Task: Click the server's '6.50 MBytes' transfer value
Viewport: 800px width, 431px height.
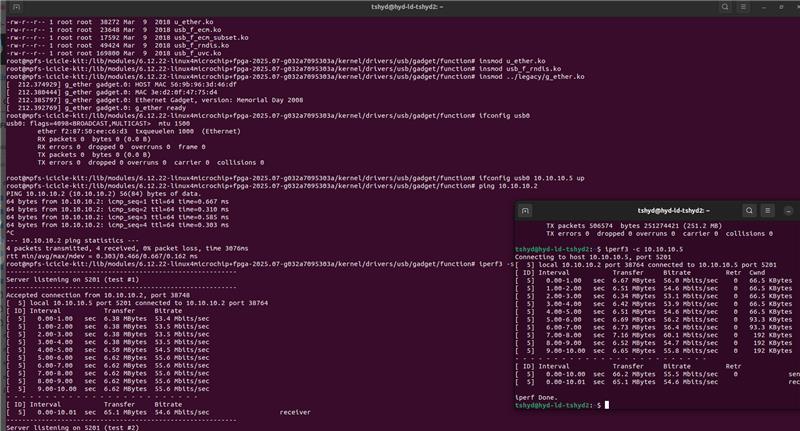Action: (125, 350)
